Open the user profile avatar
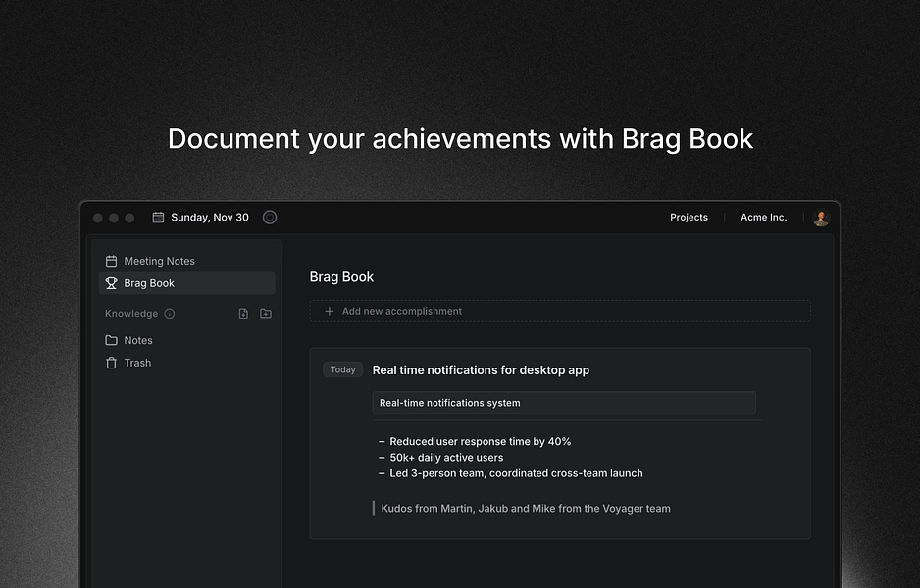The image size is (920, 588). pos(821,218)
